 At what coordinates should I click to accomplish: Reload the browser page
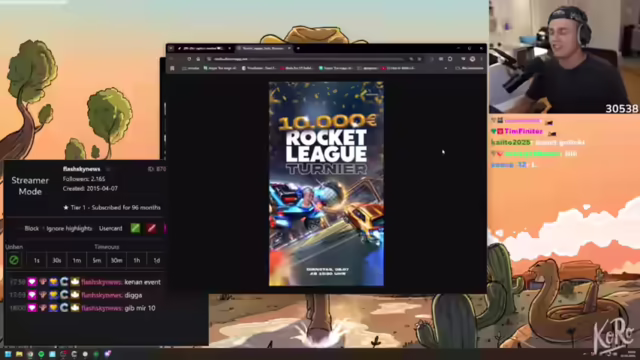click(x=189, y=59)
